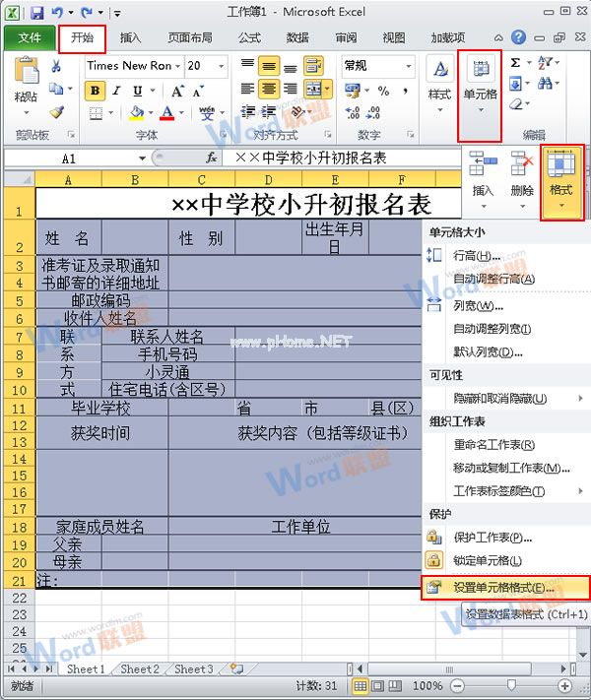Click the Undo icon
Image resolution: width=591 pixels, height=700 pixels.
coord(57,12)
